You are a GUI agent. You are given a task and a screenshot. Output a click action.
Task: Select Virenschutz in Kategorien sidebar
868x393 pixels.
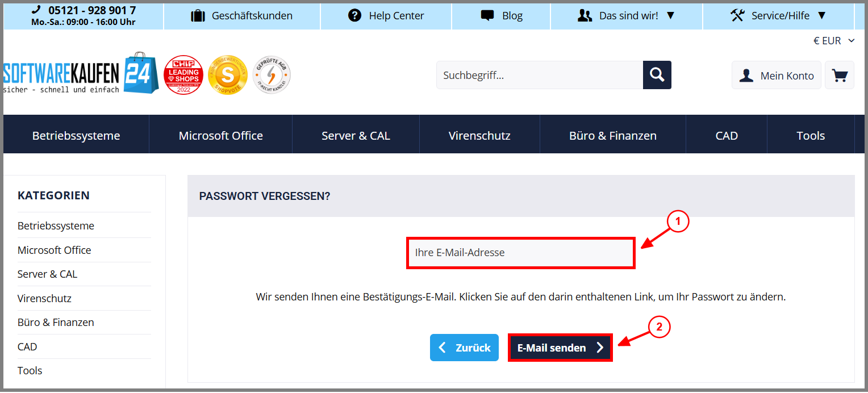click(44, 299)
